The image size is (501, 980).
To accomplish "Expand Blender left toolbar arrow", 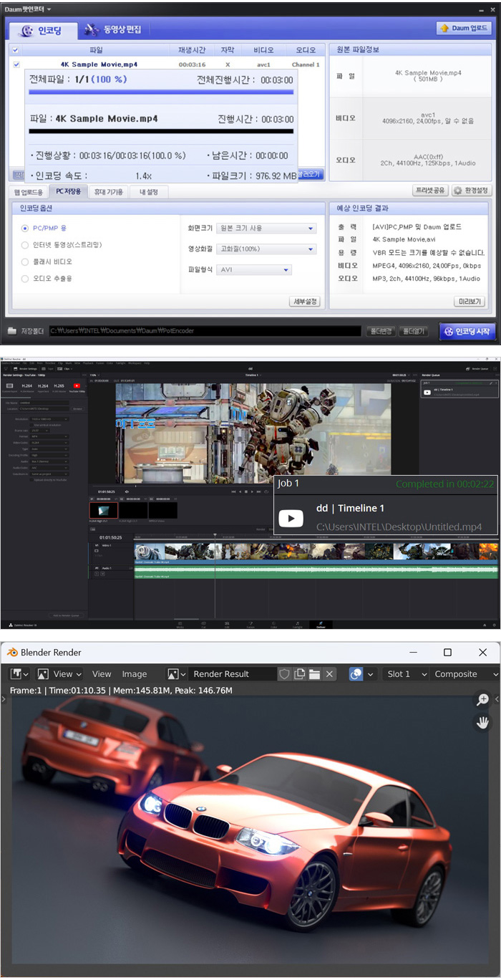I will [x=4, y=700].
